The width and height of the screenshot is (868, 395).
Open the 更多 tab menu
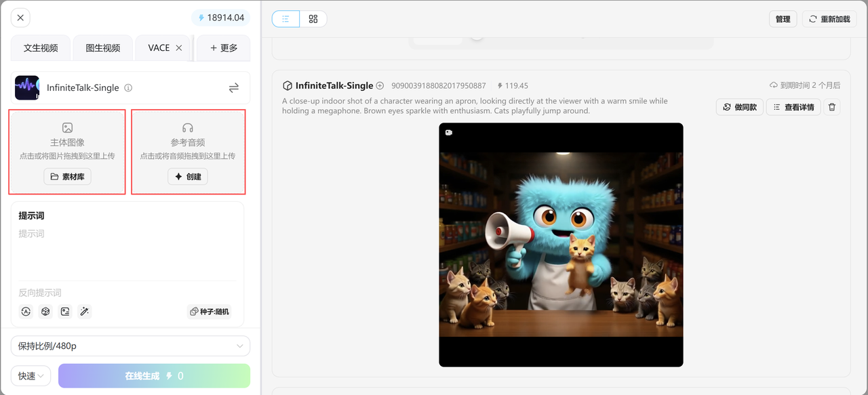[223, 48]
